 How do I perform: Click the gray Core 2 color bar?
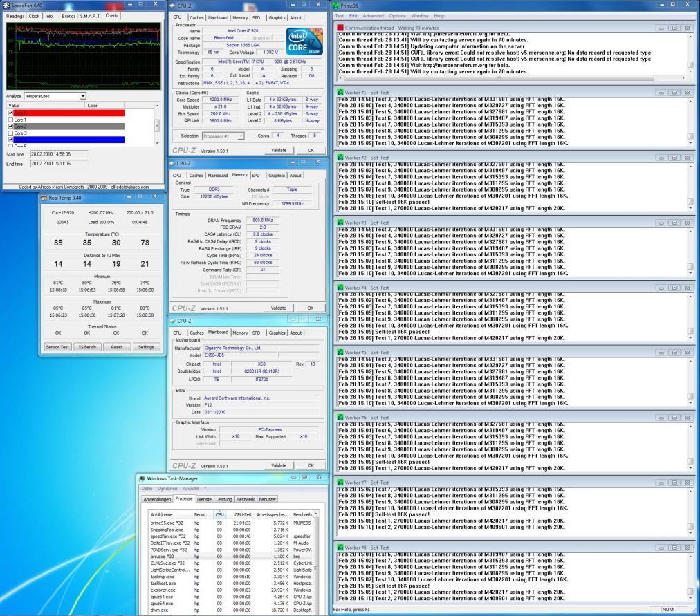point(69,127)
